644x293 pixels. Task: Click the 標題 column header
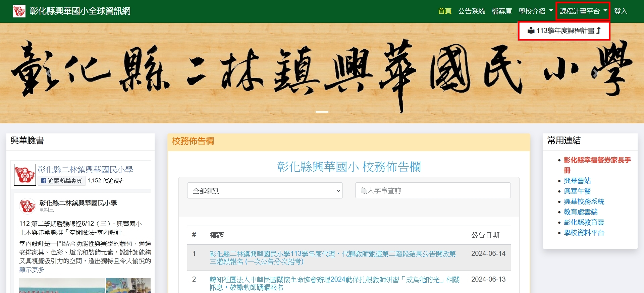217,235
